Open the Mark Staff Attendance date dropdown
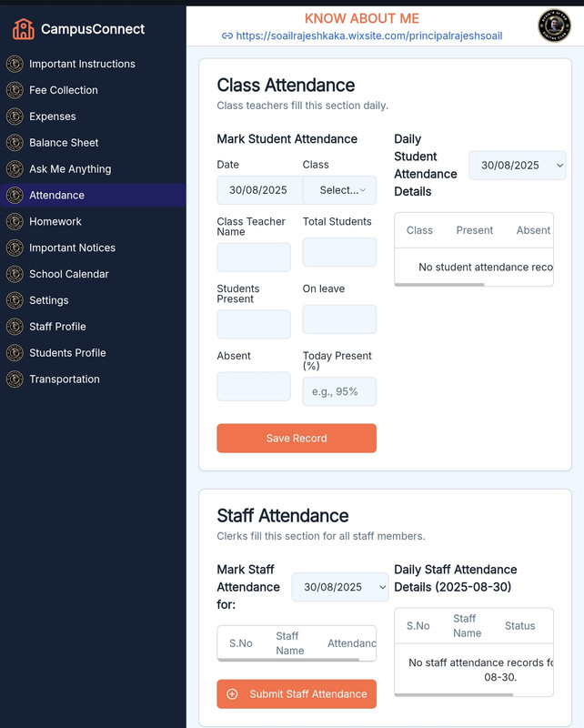 [x=340, y=587]
